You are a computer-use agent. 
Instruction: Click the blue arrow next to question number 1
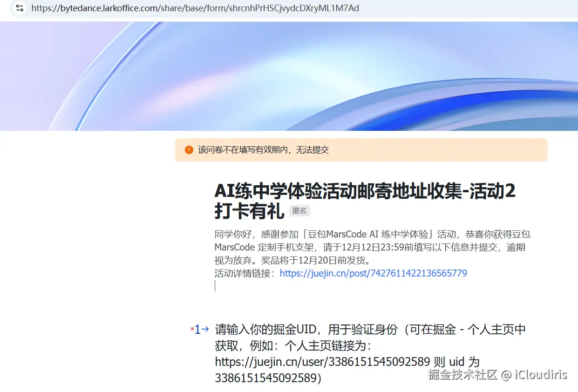point(204,329)
